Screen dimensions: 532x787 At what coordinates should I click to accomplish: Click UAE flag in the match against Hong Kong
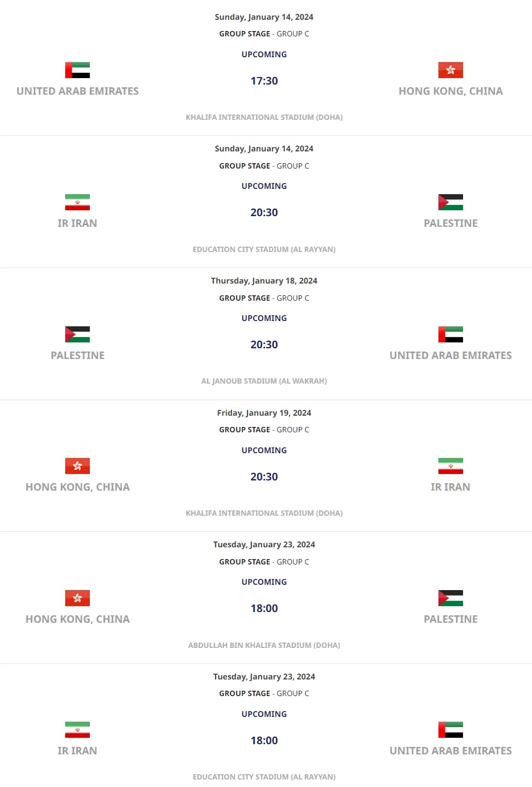(x=78, y=70)
